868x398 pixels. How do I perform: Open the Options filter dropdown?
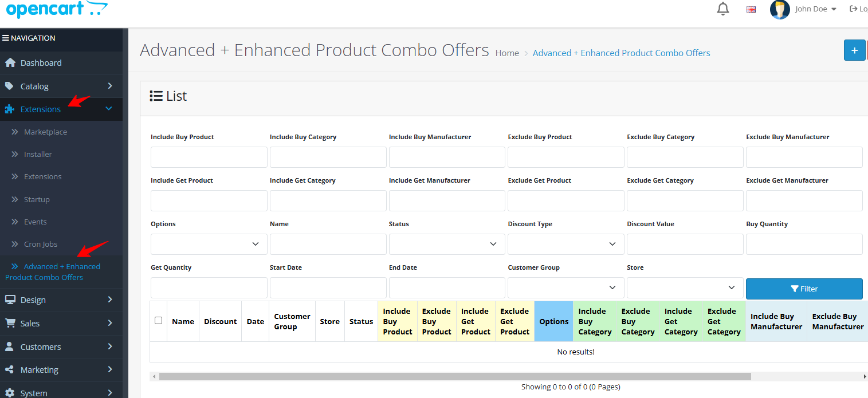[209, 244]
